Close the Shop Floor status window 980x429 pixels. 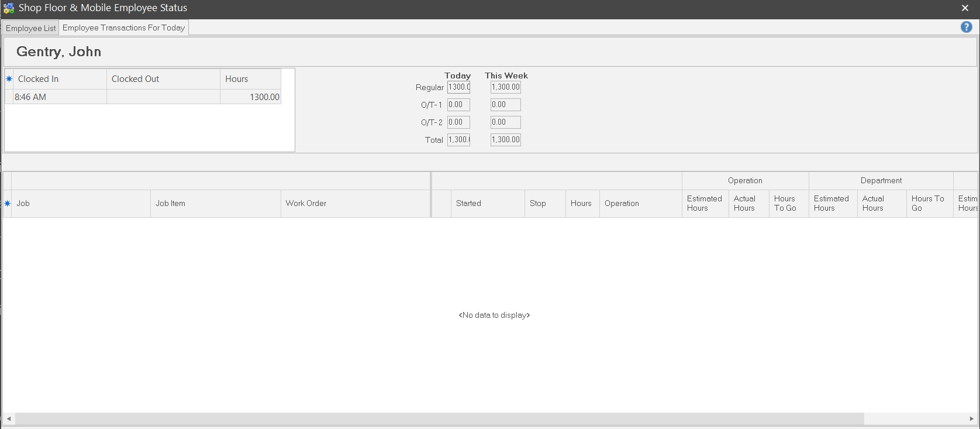[965, 8]
